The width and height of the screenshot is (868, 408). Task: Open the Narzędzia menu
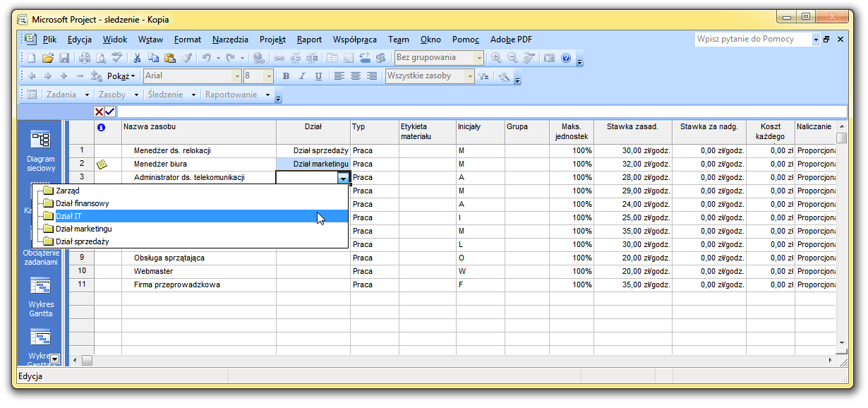tap(230, 40)
